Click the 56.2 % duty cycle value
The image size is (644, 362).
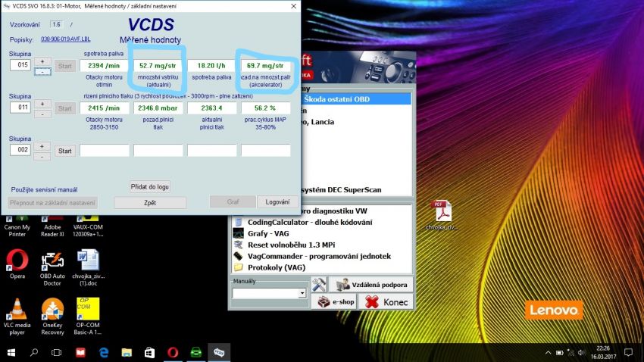coord(265,108)
